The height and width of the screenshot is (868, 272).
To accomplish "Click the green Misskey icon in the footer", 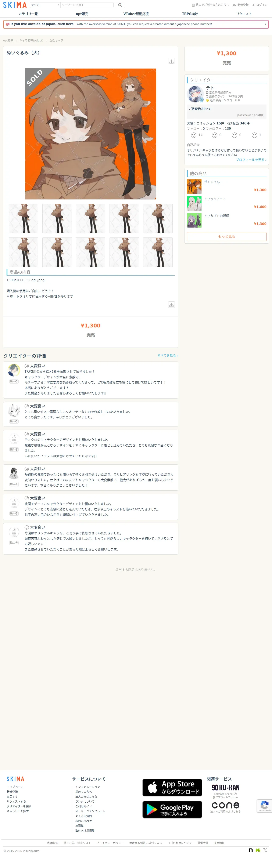I will (258, 850).
